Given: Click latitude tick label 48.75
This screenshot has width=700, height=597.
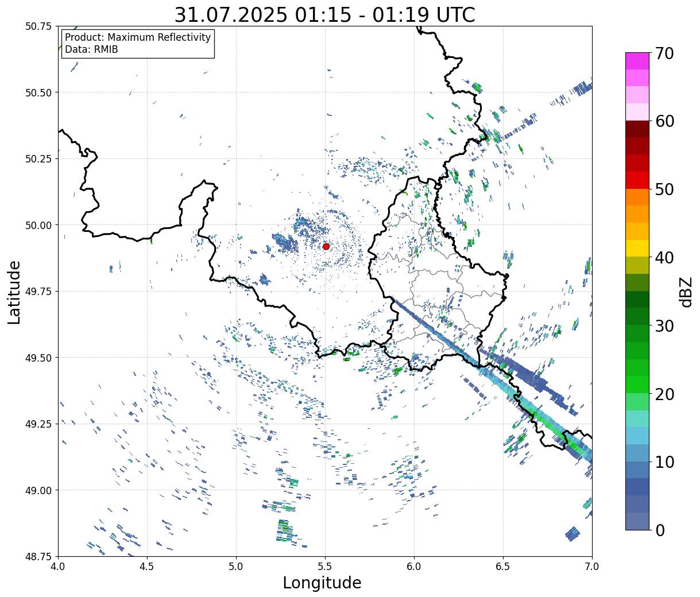Looking at the screenshot, I should (x=38, y=557).
